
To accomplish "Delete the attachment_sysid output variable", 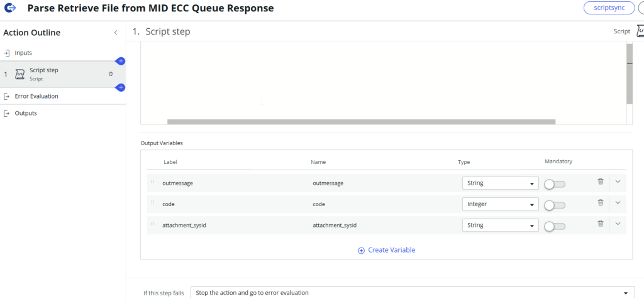I will 600,224.
